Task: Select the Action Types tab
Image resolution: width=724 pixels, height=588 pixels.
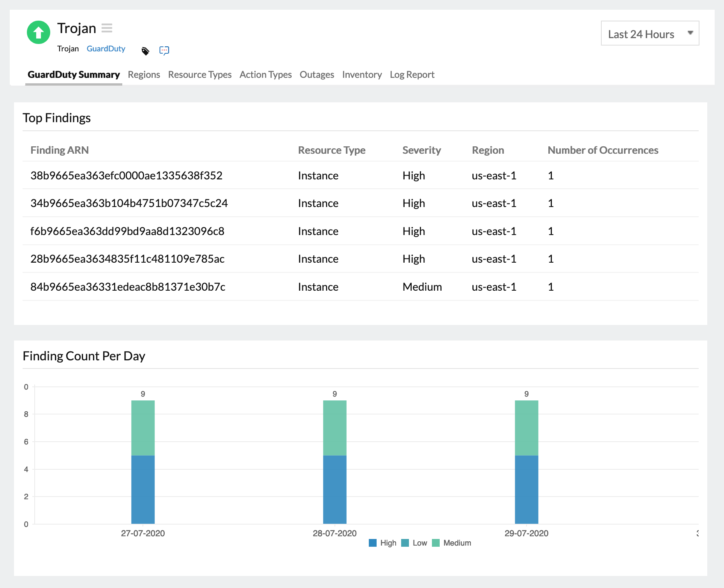Action: pos(266,74)
